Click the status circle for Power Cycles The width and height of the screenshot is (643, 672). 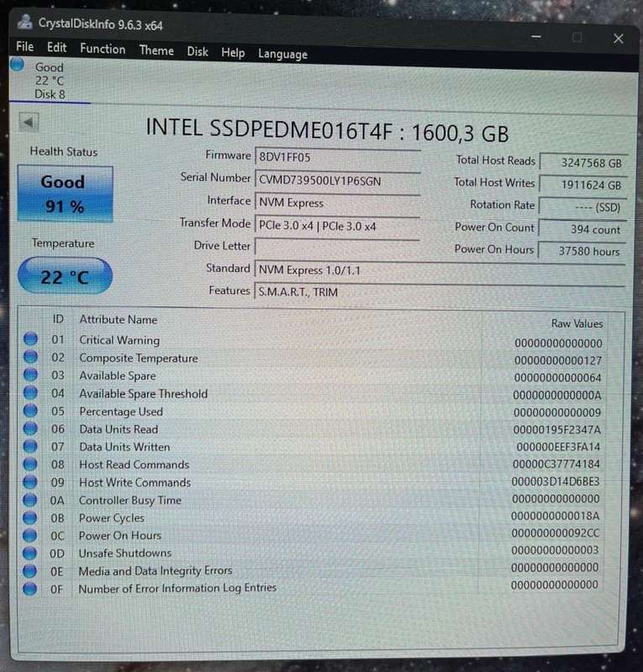tap(29, 517)
